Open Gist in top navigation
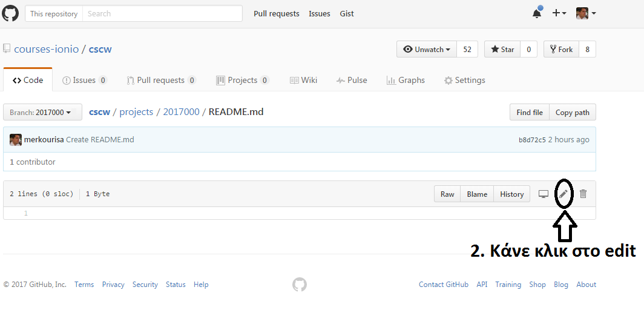The image size is (644, 310). coord(347,13)
